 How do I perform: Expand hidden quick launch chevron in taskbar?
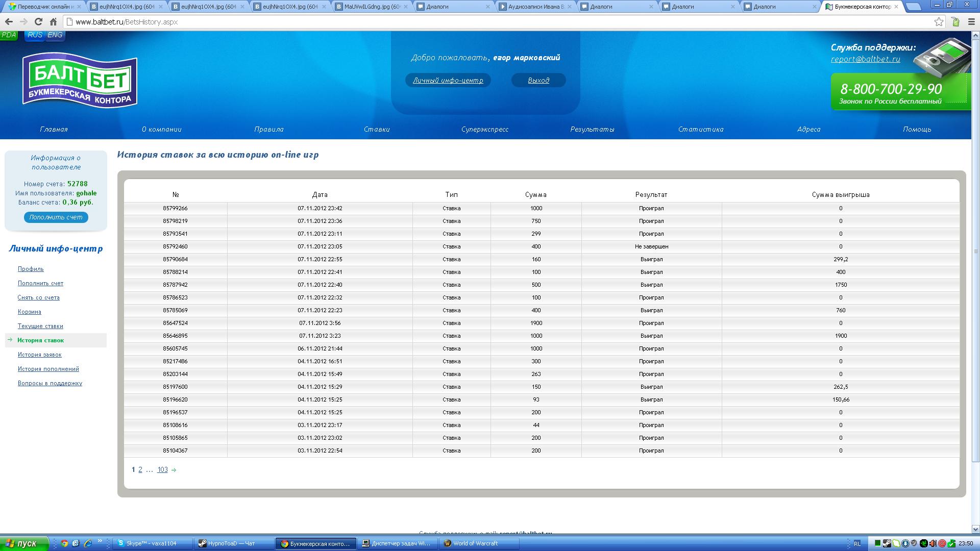coord(100,541)
